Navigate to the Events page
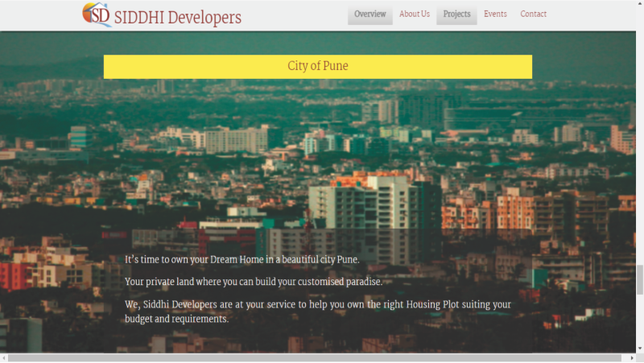Viewport: 644px width, 363px height. pyautogui.click(x=495, y=14)
